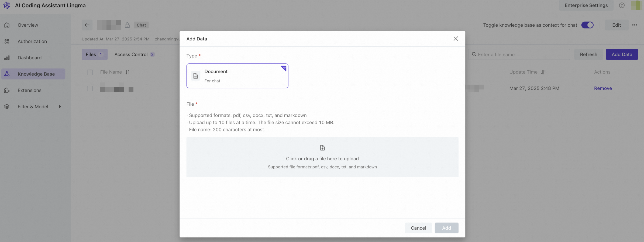This screenshot has height=242, width=644.
Task: Expand the Filter & Model submenu arrow
Action: click(60, 107)
